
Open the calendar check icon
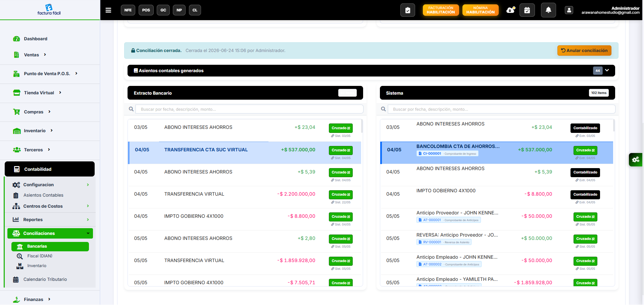click(x=527, y=10)
